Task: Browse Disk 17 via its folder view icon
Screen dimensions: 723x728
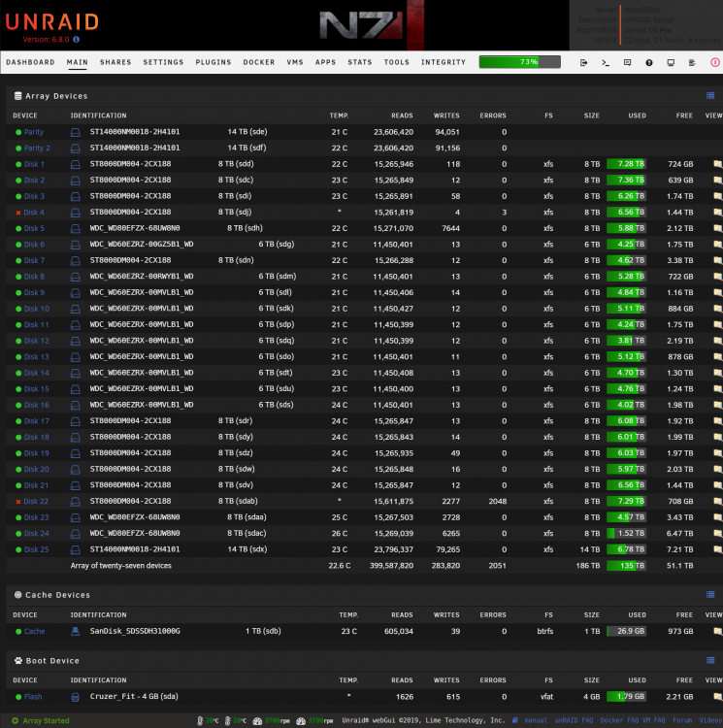Action: [x=717, y=421]
